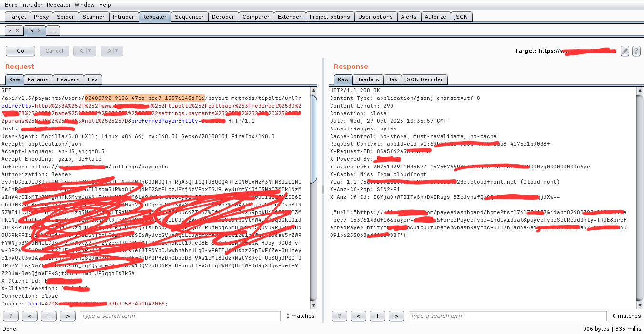Open the new tab '...' in Repeater
Viewport: 644px width, 334px height.
(53, 30)
